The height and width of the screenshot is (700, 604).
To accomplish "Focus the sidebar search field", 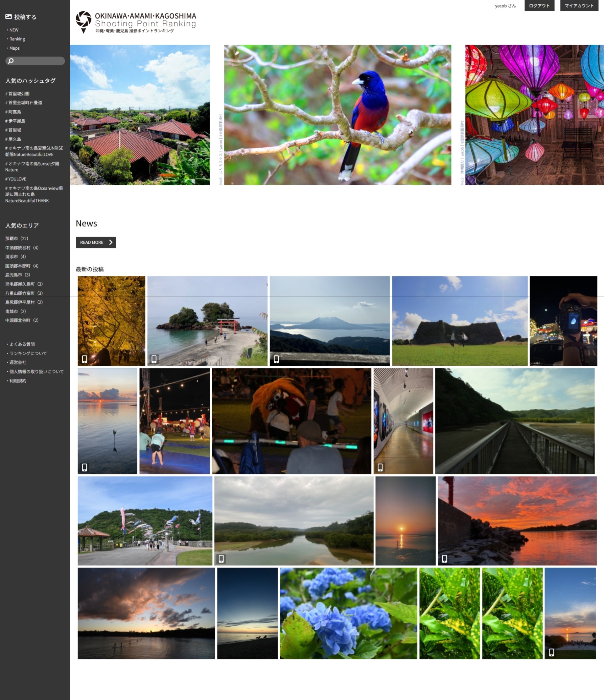I will [x=39, y=61].
